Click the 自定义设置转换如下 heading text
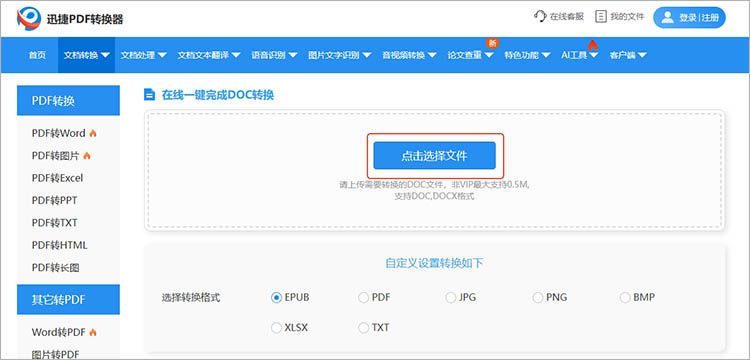The height and width of the screenshot is (360, 750). click(x=434, y=263)
